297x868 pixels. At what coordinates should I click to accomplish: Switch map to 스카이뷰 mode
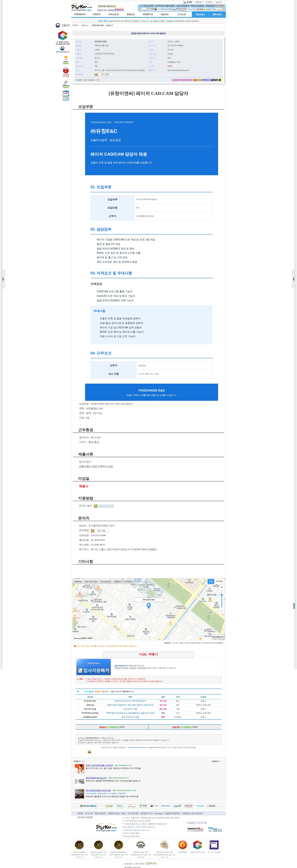coord(219,581)
